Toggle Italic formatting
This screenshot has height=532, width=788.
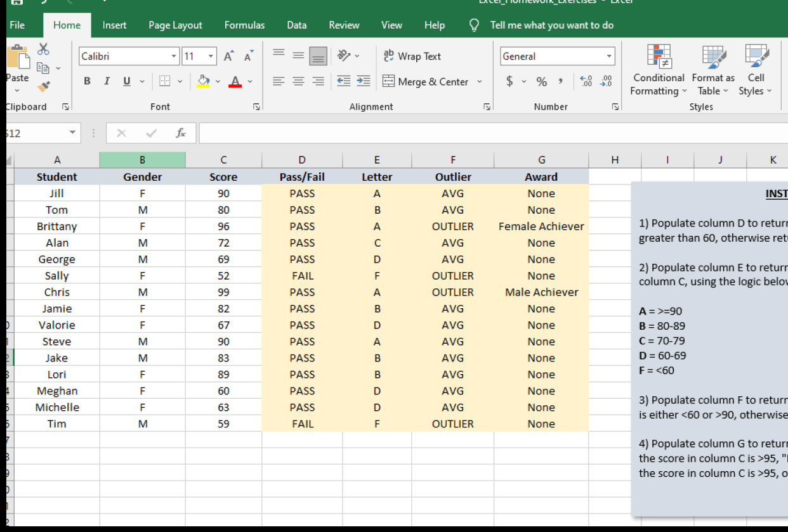[x=107, y=82]
